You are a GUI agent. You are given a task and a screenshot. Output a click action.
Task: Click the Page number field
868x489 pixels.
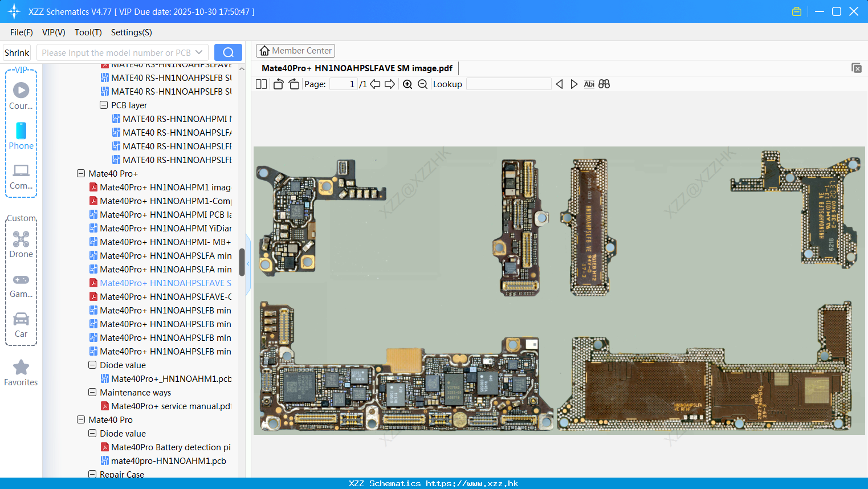(343, 84)
